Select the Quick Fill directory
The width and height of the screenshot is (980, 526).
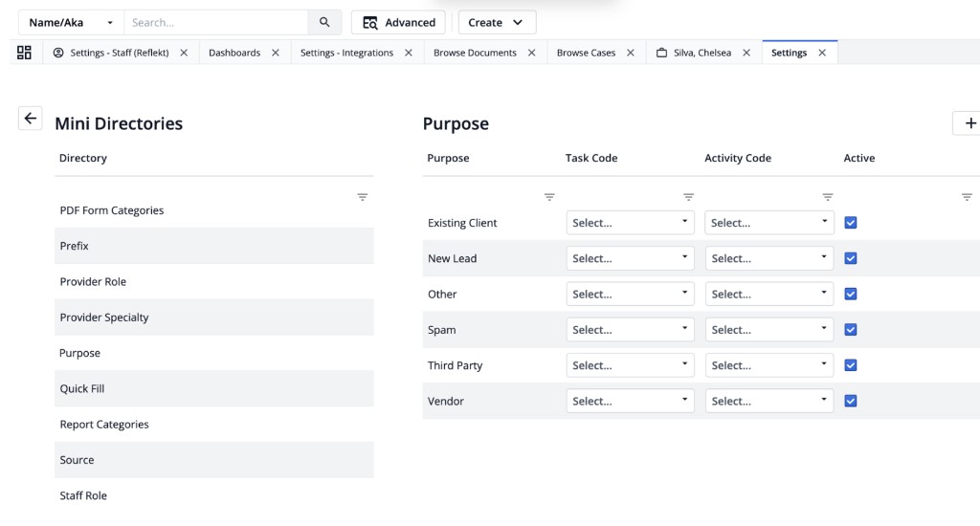point(214,388)
